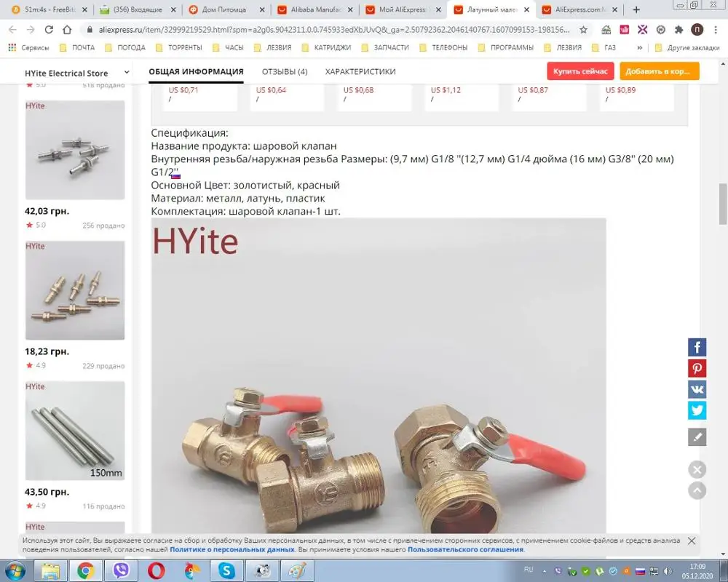This screenshot has height=582, width=728.
Task: Open the Пользовательского соглашения link
Action: (465, 549)
